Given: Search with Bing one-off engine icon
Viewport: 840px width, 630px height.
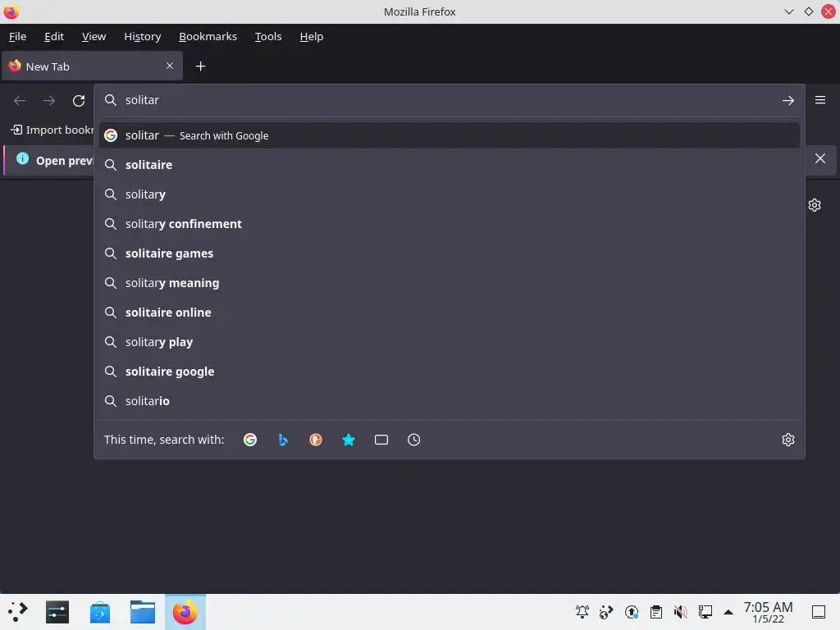Looking at the screenshot, I should point(283,440).
